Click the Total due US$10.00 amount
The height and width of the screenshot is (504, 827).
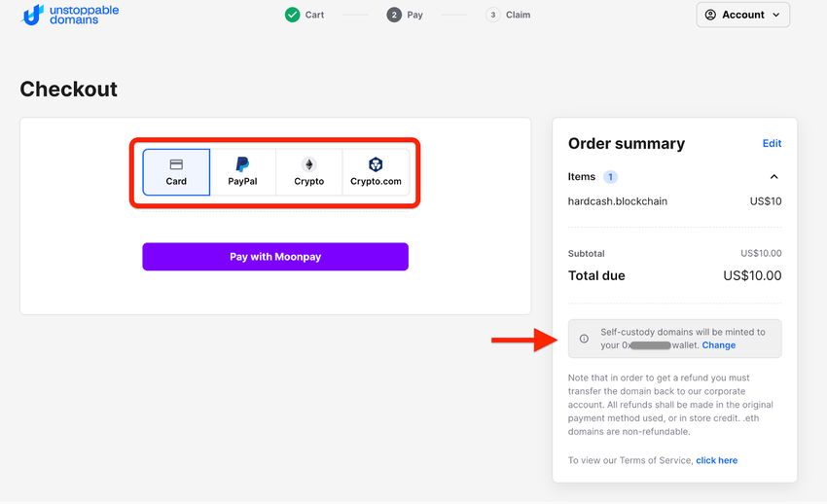(752, 275)
